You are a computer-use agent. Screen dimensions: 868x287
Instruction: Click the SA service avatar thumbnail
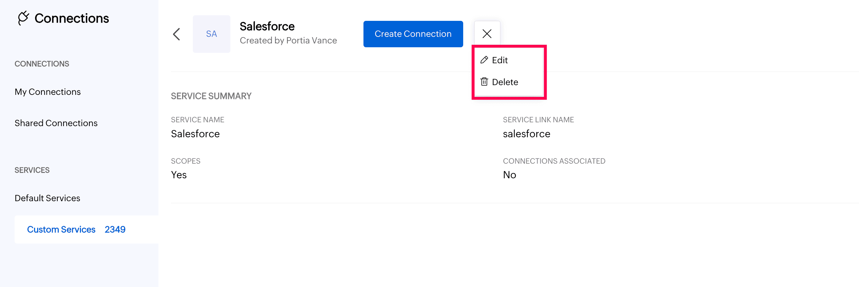coord(211,34)
